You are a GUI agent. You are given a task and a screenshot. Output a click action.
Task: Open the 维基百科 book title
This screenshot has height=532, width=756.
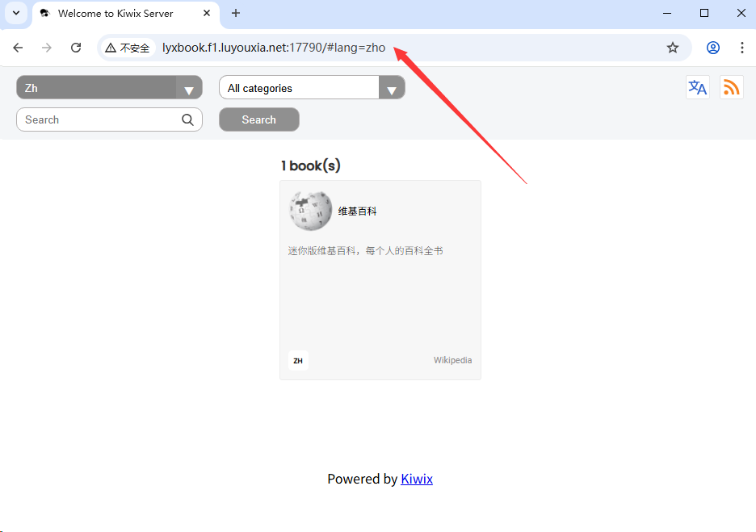357,211
